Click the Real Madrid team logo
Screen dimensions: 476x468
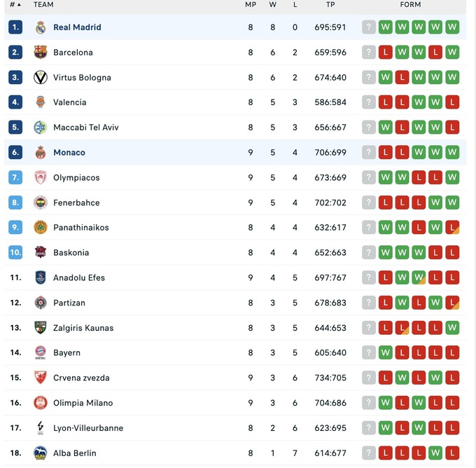[x=41, y=27]
